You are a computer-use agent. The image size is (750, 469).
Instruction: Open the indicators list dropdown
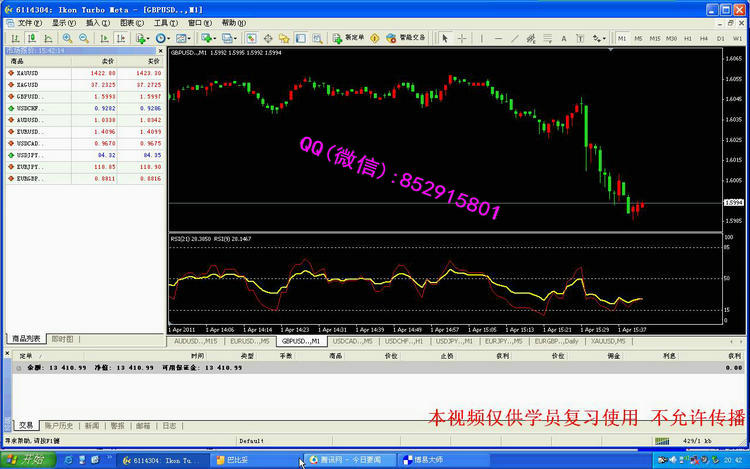pyautogui.click(x=142, y=38)
